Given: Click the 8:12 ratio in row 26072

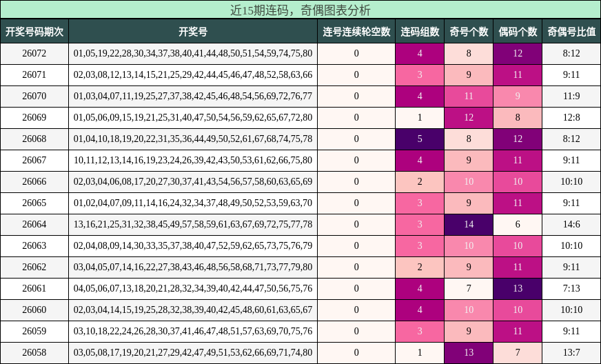Looking at the screenshot, I should click(x=571, y=53).
